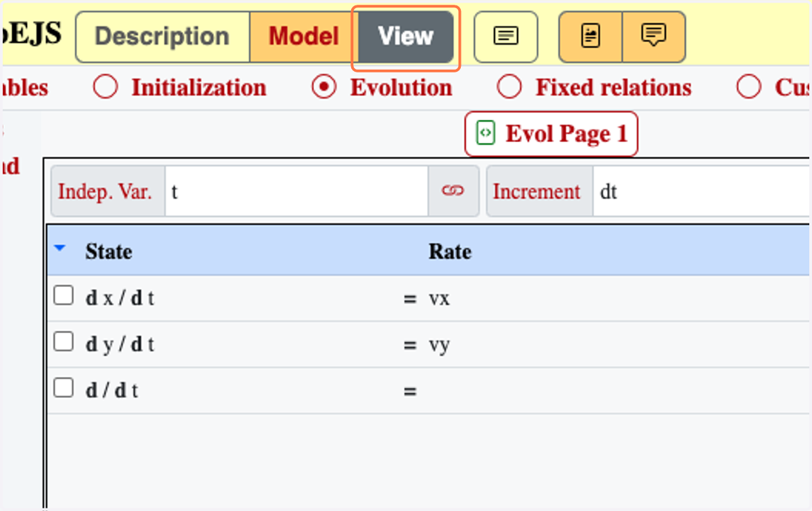
Task: Click the d x / d t state text
Action: [x=120, y=298]
